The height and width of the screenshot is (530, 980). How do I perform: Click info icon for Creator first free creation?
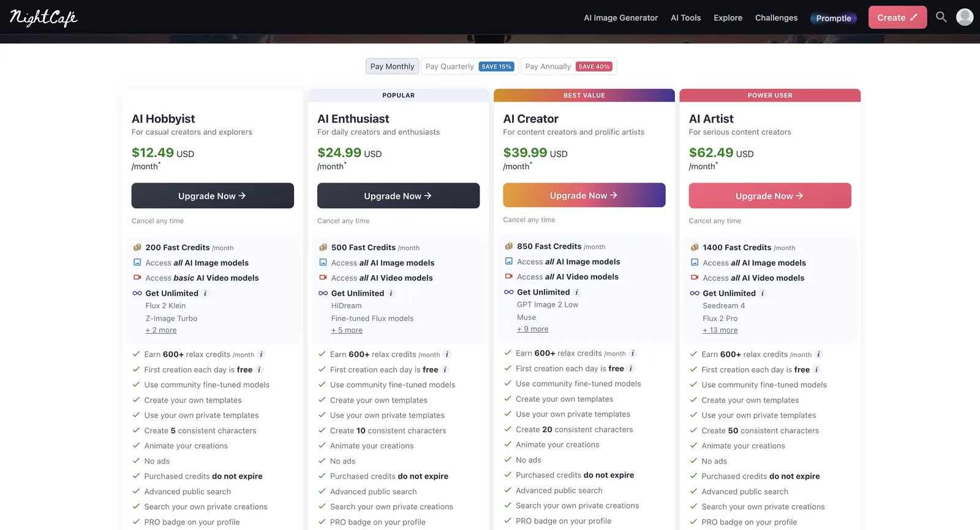point(631,368)
